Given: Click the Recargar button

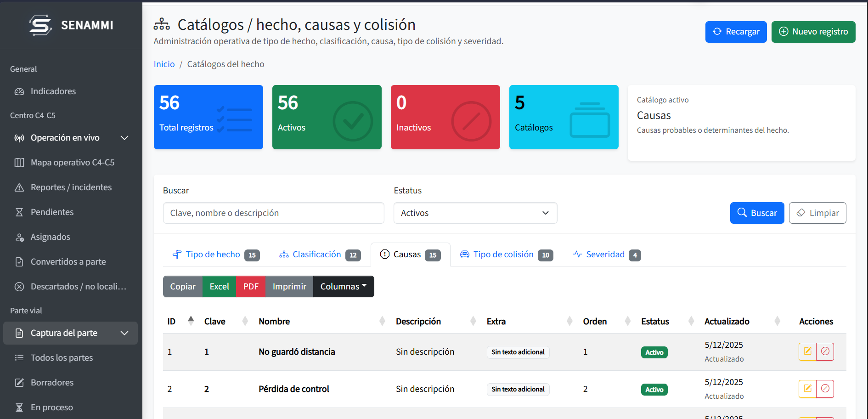Looking at the screenshot, I should (x=736, y=32).
